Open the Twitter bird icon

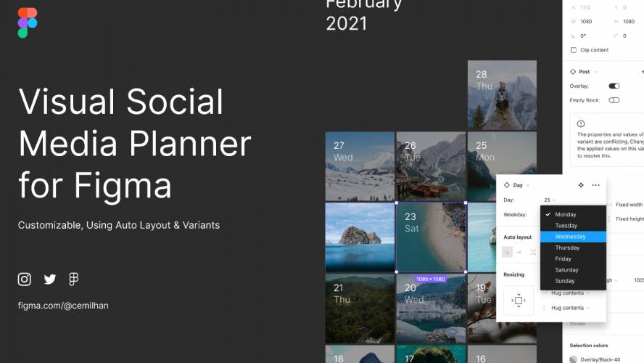(50, 280)
